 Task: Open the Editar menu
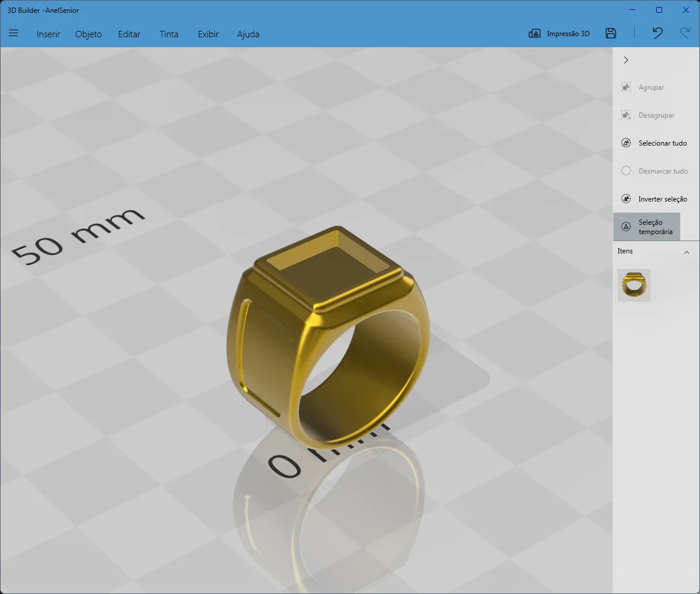tap(129, 34)
